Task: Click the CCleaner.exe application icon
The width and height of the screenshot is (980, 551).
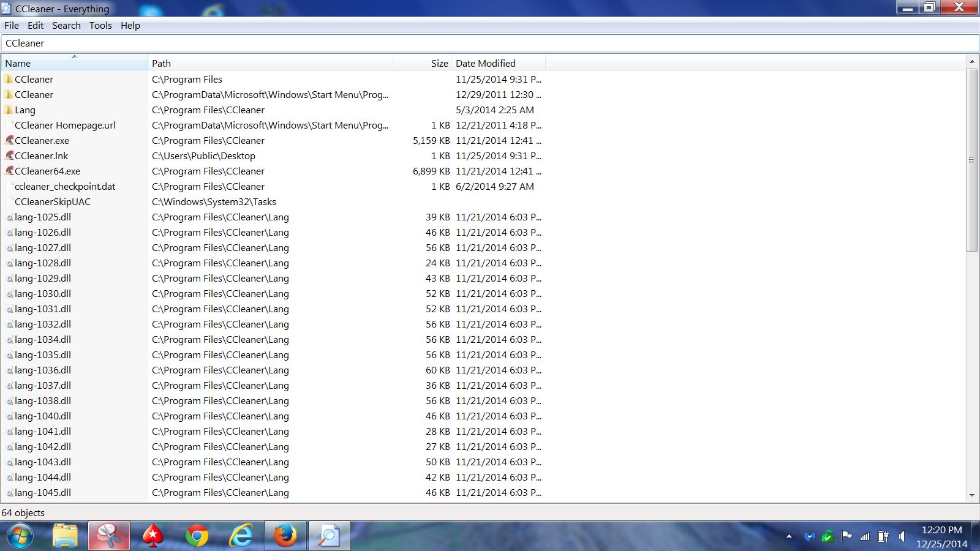Action: (x=9, y=140)
